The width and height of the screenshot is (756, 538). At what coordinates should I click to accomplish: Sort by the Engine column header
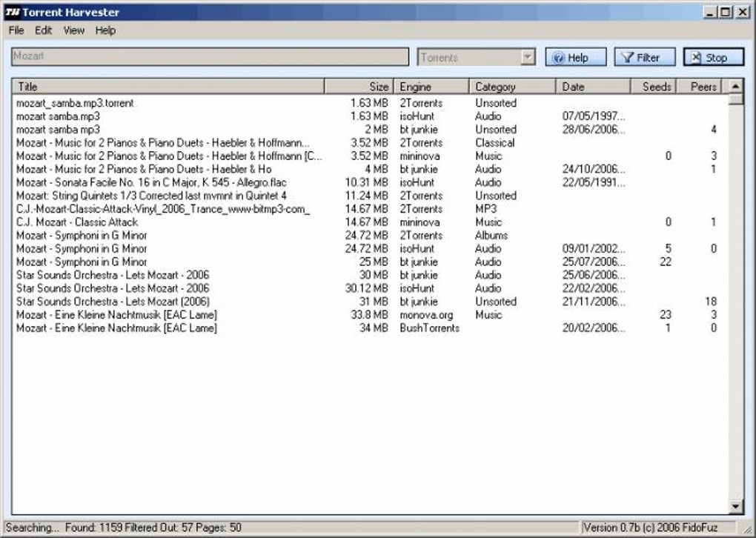tap(431, 87)
